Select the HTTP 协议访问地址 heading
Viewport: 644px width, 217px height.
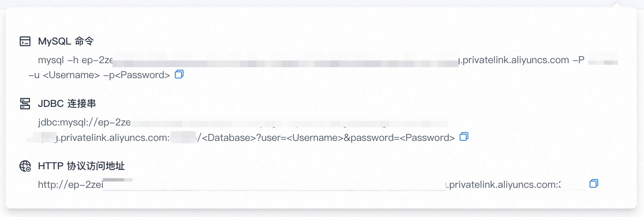pos(81,166)
